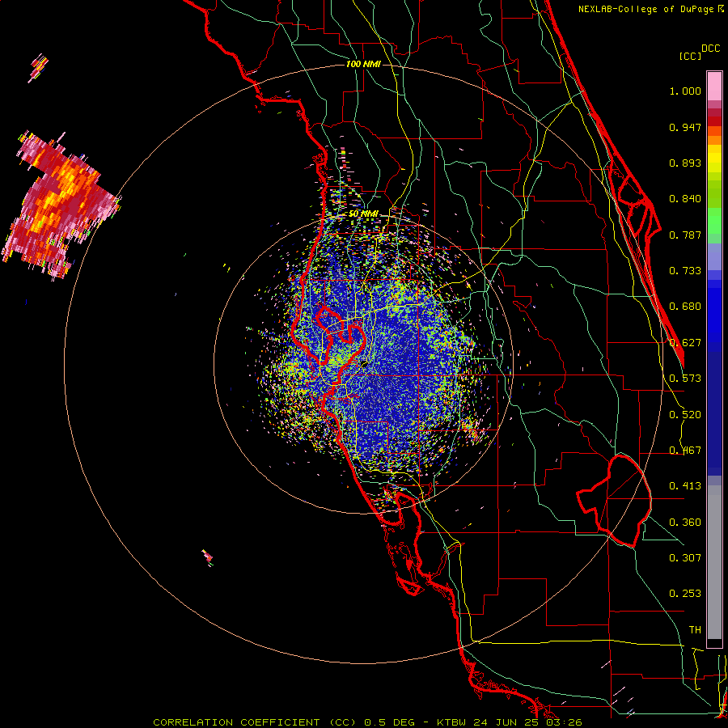This screenshot has height=728, width=728.
Task: Click the 50 NMI range ring label
Action: tap(363, 214)
